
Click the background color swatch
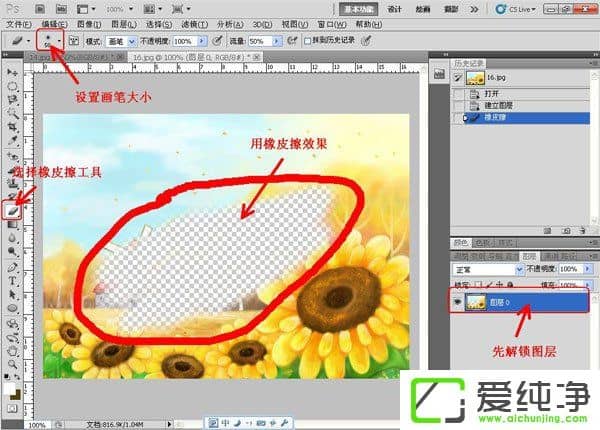click(x=16, y=395)
